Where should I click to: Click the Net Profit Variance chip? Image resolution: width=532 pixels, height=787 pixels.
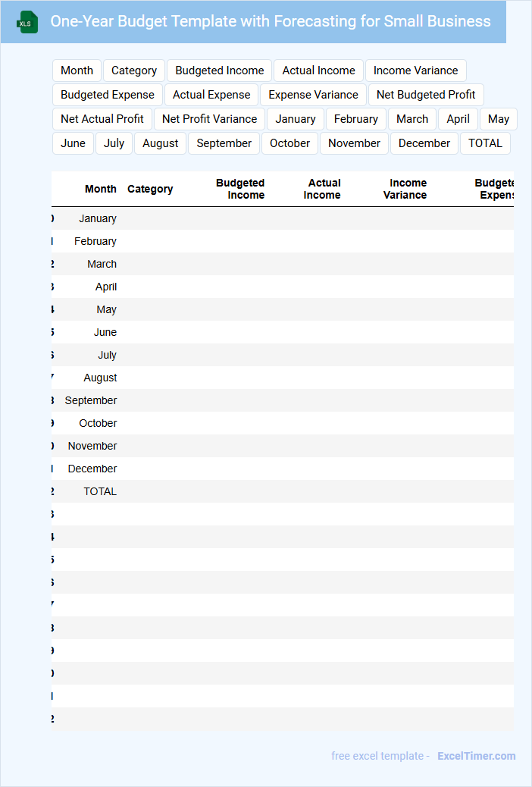tap(209, 119)
